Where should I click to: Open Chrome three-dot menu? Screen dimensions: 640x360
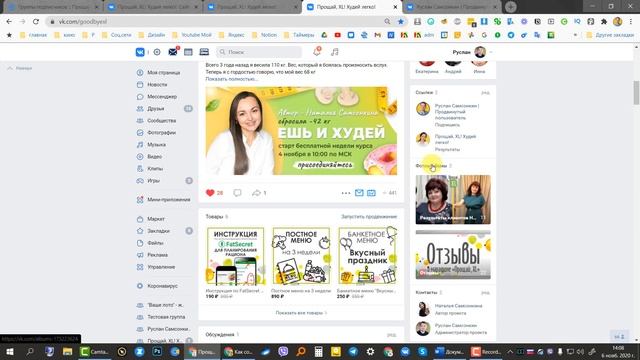(631, 22)
